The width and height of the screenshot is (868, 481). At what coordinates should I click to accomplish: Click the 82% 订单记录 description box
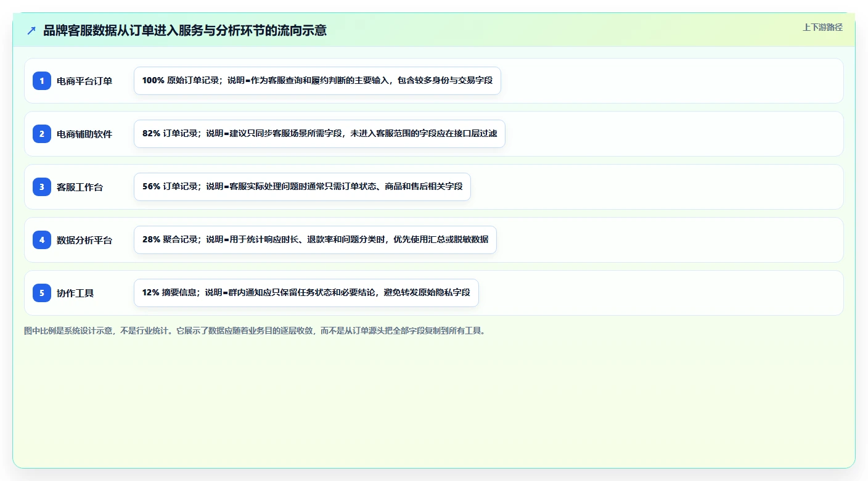[x=319, y=134]
